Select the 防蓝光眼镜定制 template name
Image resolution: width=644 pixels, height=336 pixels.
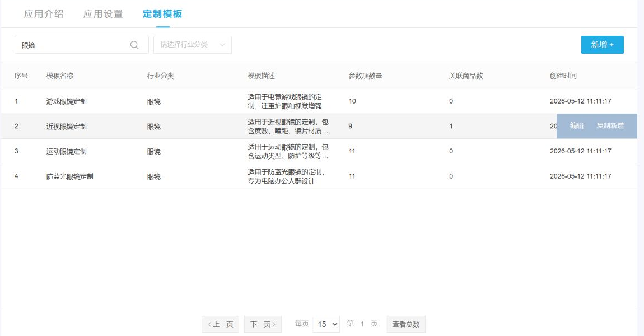pos(70,176)
